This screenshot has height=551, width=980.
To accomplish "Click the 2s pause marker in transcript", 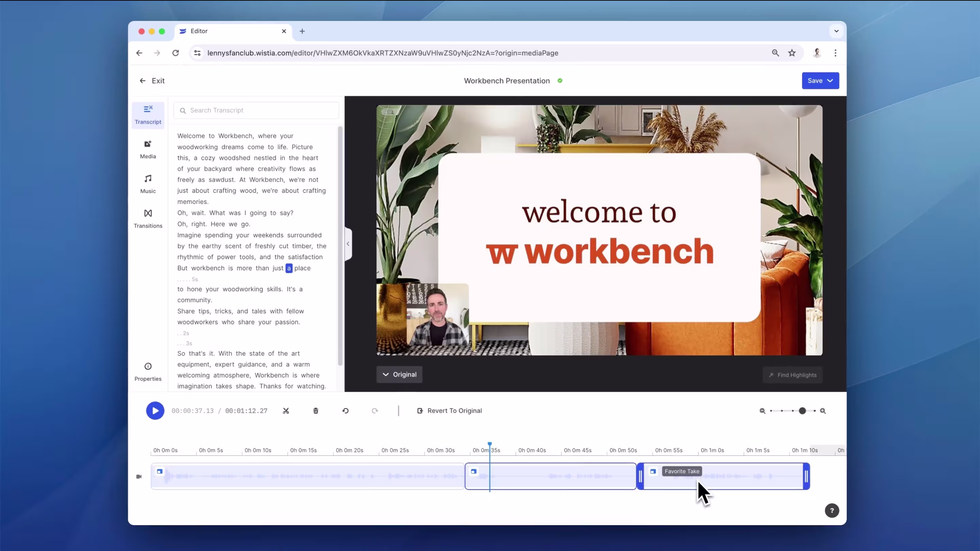I will pos(183,333).
